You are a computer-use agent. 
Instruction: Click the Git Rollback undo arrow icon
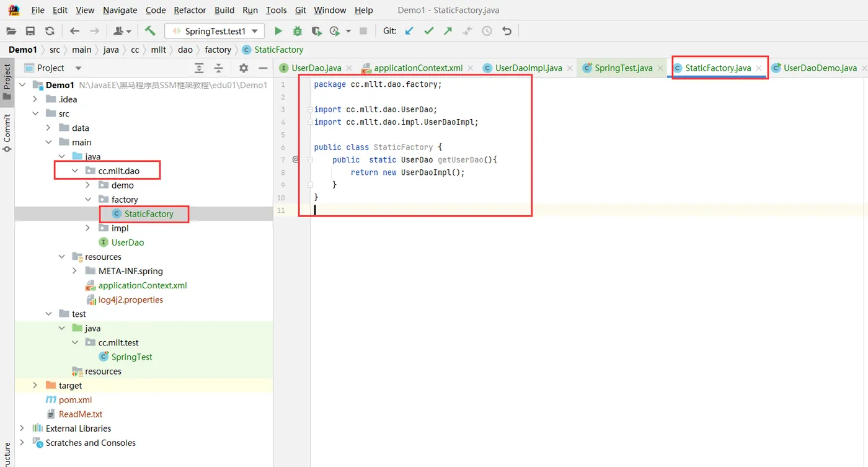click(x=507, y=31)
